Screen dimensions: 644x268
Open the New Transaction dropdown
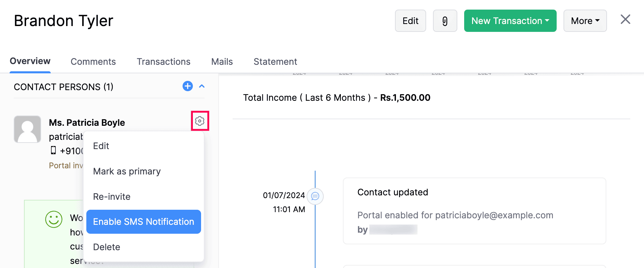510,21
